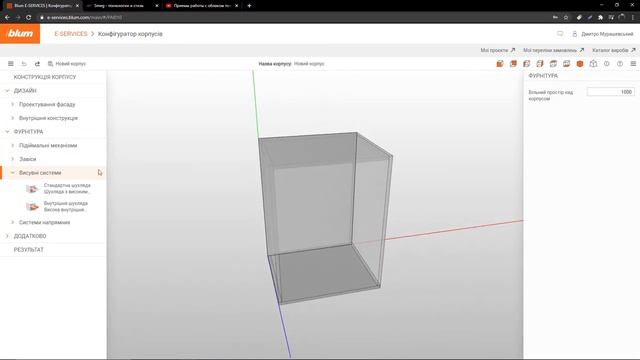Screen dimensions: 640x360
Task: Click the first orange cabinet view icon
Action: pos(500,64)
